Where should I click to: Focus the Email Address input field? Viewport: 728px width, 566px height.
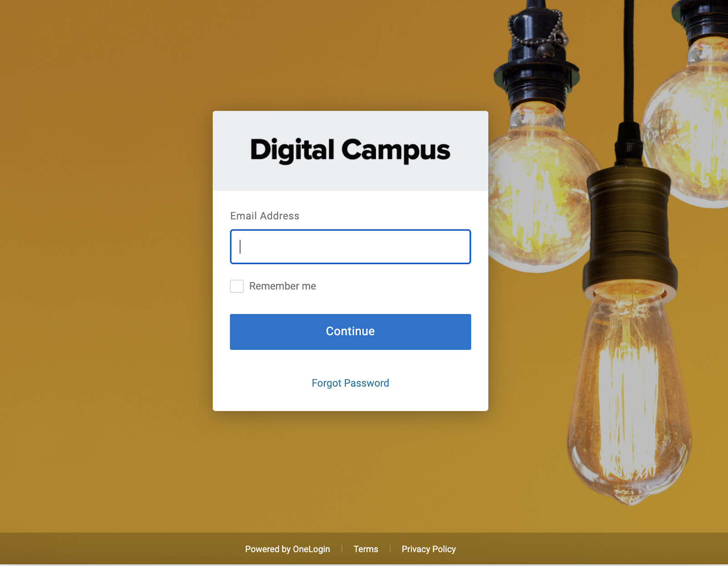tap(350, 247)
